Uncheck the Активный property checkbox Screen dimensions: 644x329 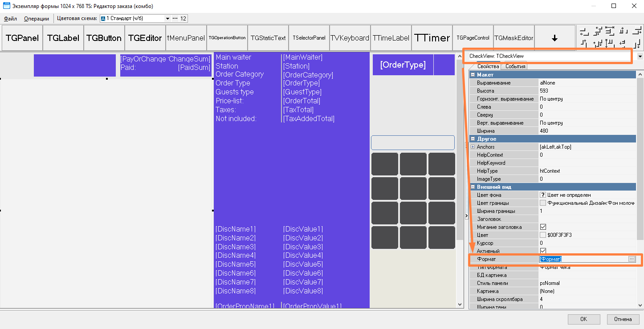[543, 251]
